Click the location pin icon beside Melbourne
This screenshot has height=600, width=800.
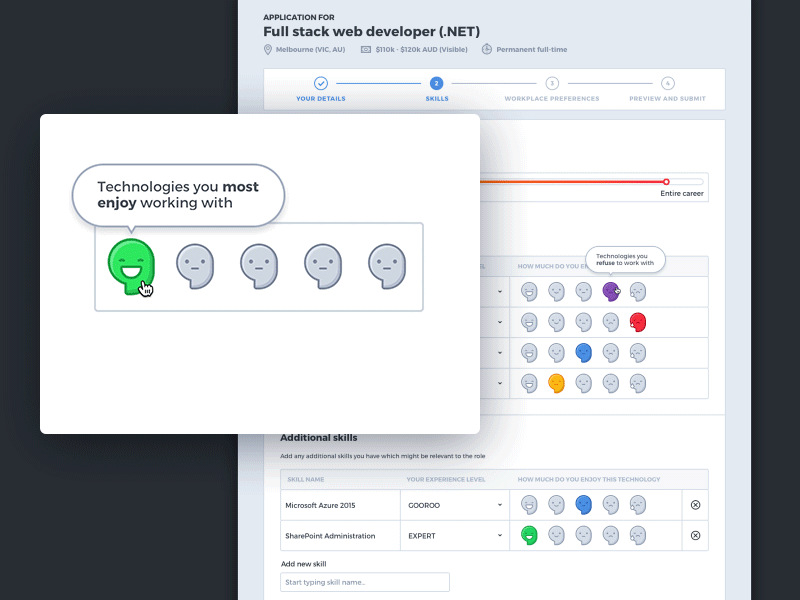click(x=267, y=49)
